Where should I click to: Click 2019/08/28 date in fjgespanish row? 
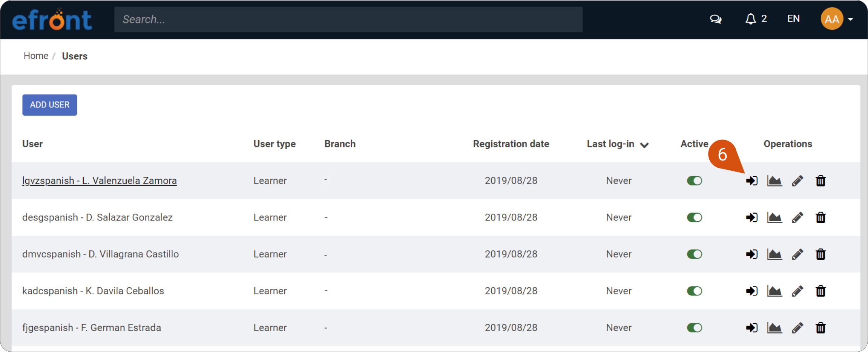click(511, 328)
